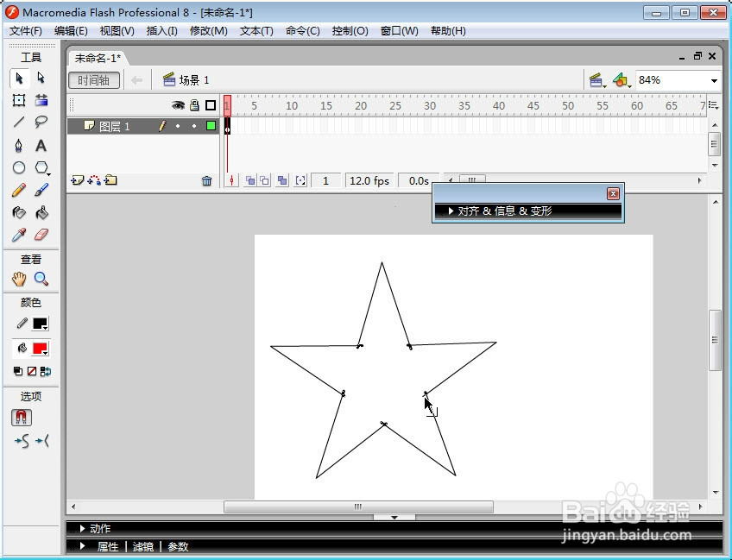Image resolution: width=732 pixels, height=560 pixels.
Task: Open the zoom percentage dropdown
Action: [x=714, y=81]
